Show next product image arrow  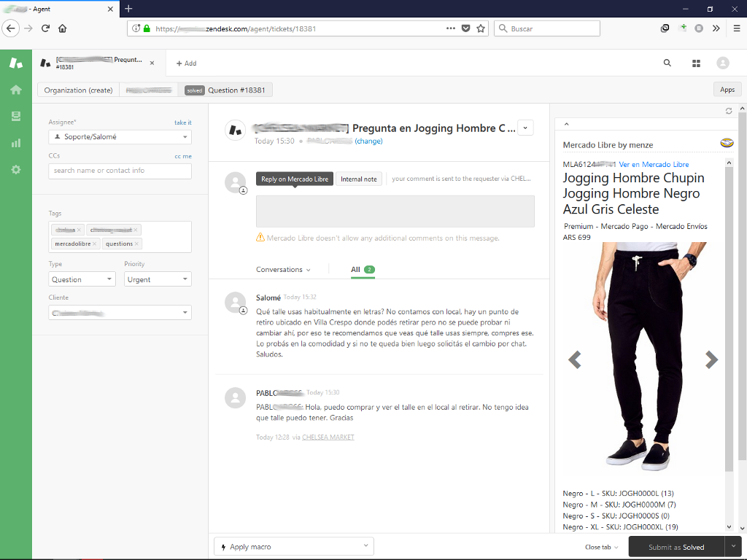tap(711, 359)
